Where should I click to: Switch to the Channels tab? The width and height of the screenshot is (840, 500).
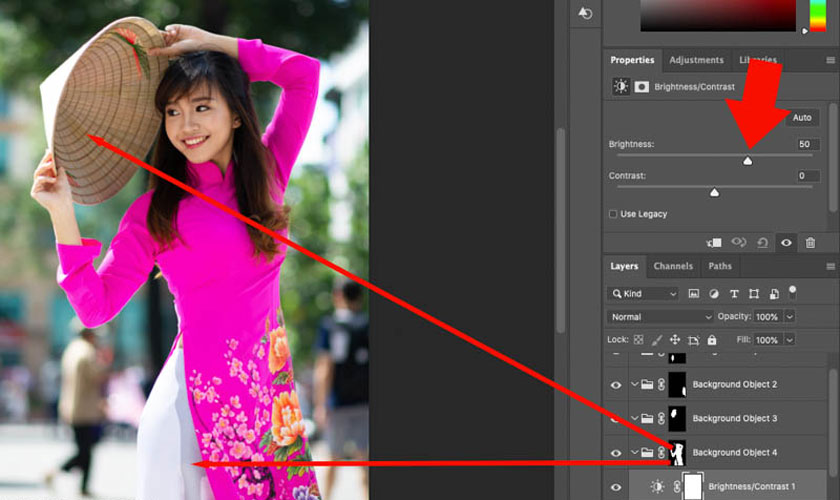[673, 266]
